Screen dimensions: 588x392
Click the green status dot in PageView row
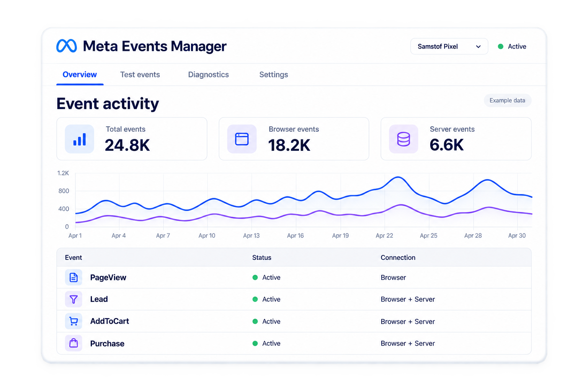click(255, 278)
